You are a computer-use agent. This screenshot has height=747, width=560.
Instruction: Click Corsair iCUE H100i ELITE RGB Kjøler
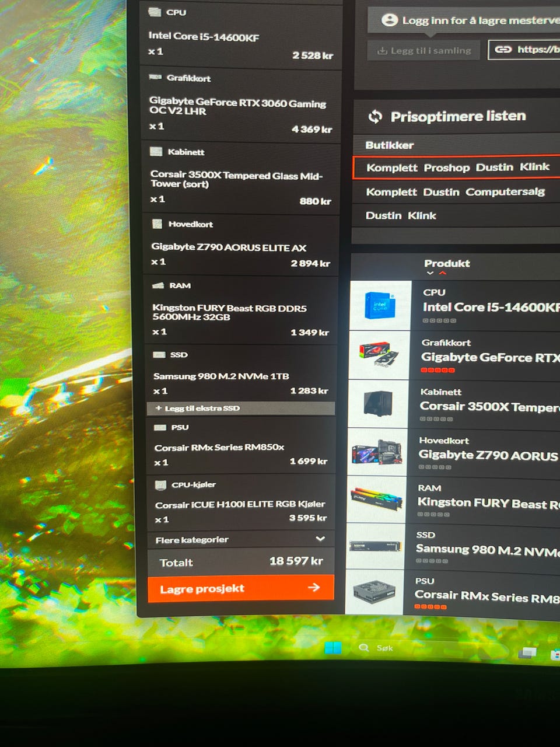[x=240, y=504]
